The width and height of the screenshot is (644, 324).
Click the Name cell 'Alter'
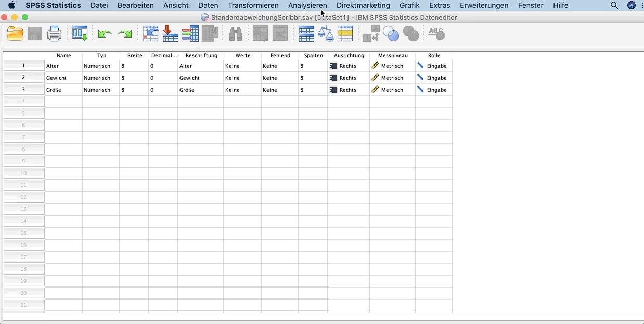pos(63,66)
